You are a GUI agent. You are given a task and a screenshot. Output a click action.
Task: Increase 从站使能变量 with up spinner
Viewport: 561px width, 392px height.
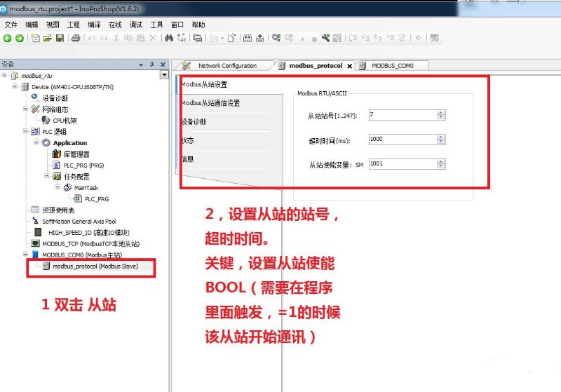pyautogui.click(x=441, y=161)
